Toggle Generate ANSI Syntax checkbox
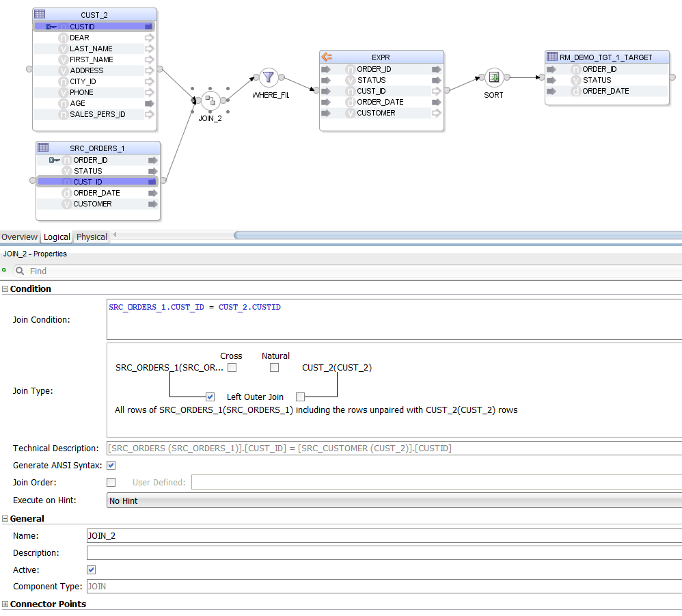This screenshot has height=616, width=682. click(x=111, y=466)
